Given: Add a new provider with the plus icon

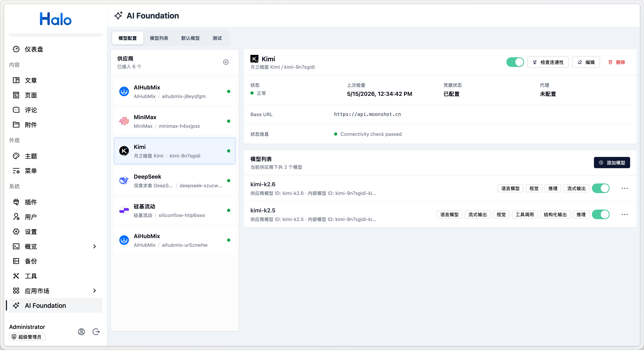Looking at the screenshot, I should pyautogui.click(x=226, y=62).
